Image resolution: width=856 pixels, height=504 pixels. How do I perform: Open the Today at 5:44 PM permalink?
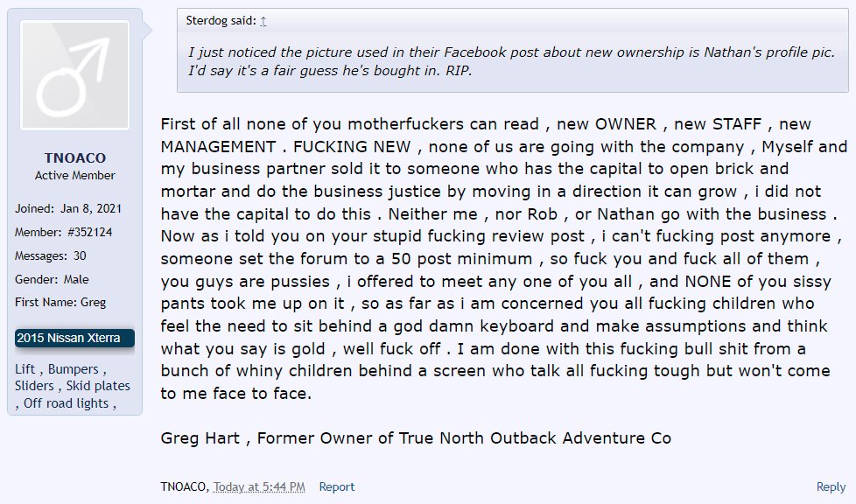[259, 486]
